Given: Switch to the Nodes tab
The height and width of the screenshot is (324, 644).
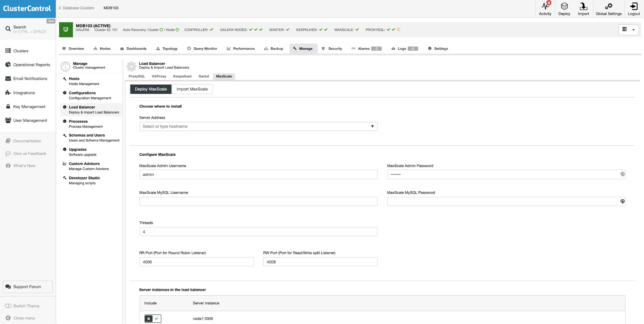Looking at the screenshot, I should (102, 49).
